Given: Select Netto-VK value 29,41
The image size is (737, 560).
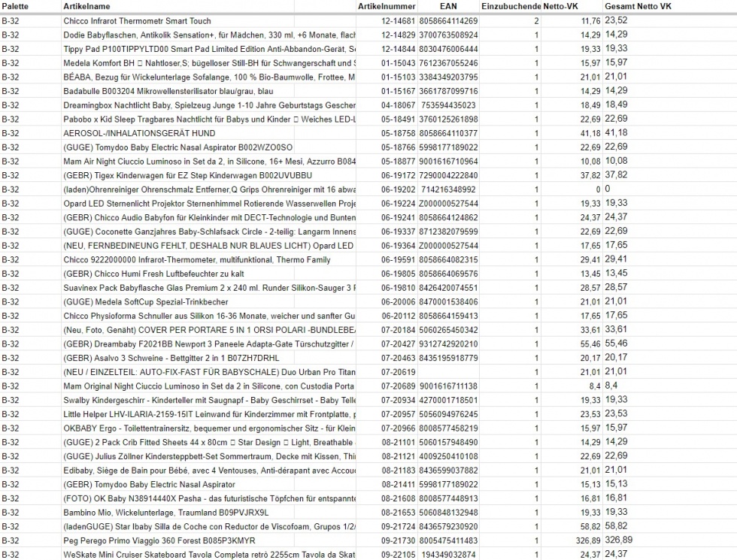Looking at the screenshot, I should (x=590, y=260).
